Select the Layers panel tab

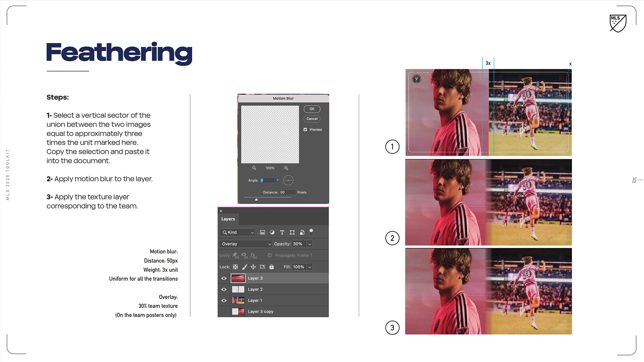point(228,219)
